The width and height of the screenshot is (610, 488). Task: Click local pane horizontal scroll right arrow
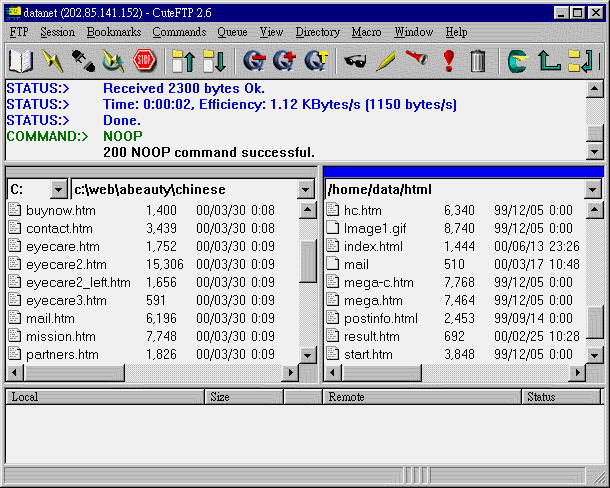(x=290, y=373)
